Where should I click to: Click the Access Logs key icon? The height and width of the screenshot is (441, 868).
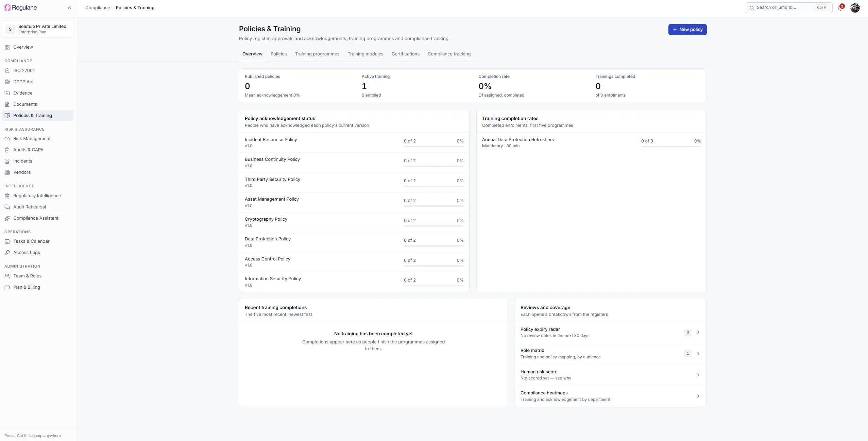pyautogui.click(x=7, y=253)
